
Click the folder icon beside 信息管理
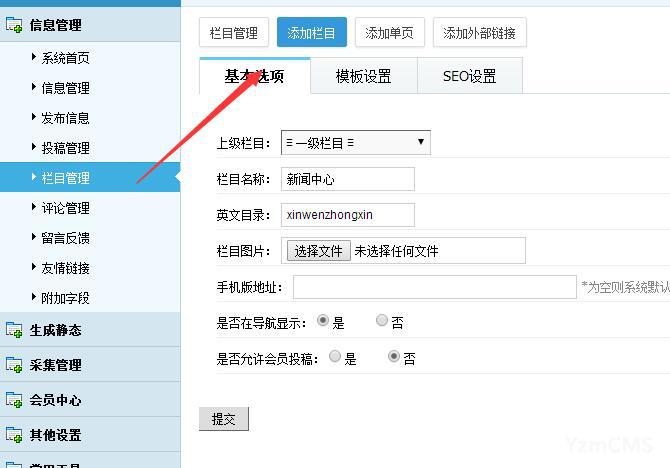point(14,26)
